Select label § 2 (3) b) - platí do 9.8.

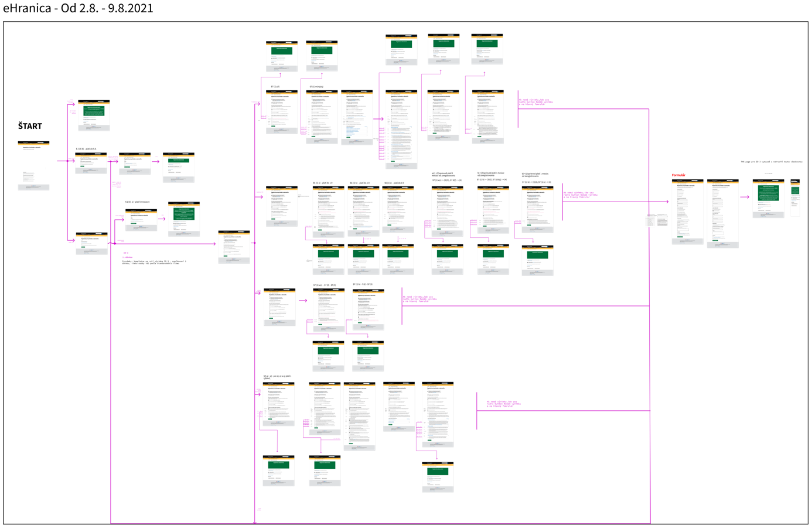pyautogui.click(x=86, y=149)
